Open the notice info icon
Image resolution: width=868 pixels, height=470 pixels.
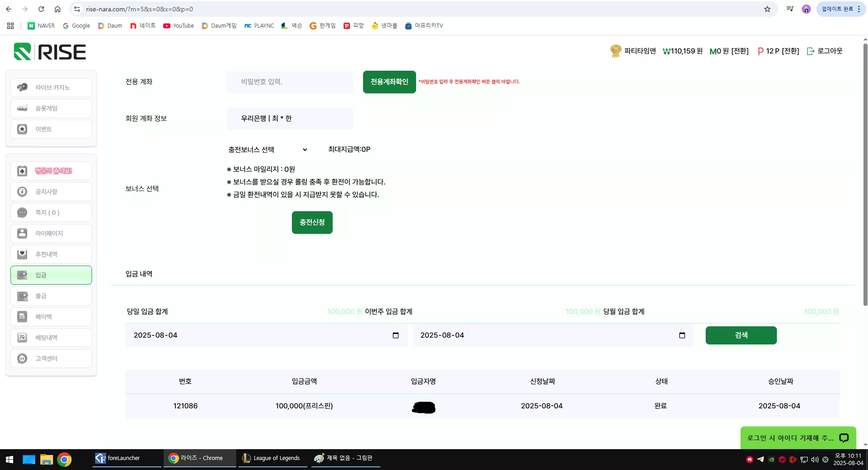tap(22, 192)
